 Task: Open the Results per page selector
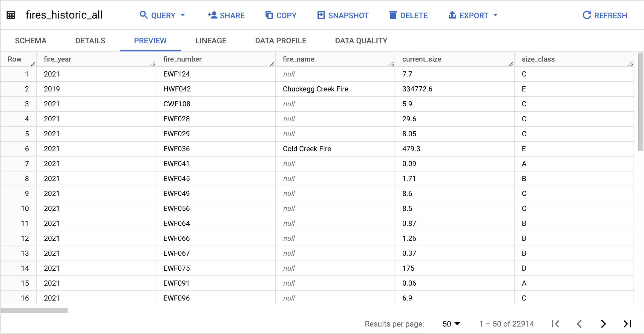[x=451, y=324]
